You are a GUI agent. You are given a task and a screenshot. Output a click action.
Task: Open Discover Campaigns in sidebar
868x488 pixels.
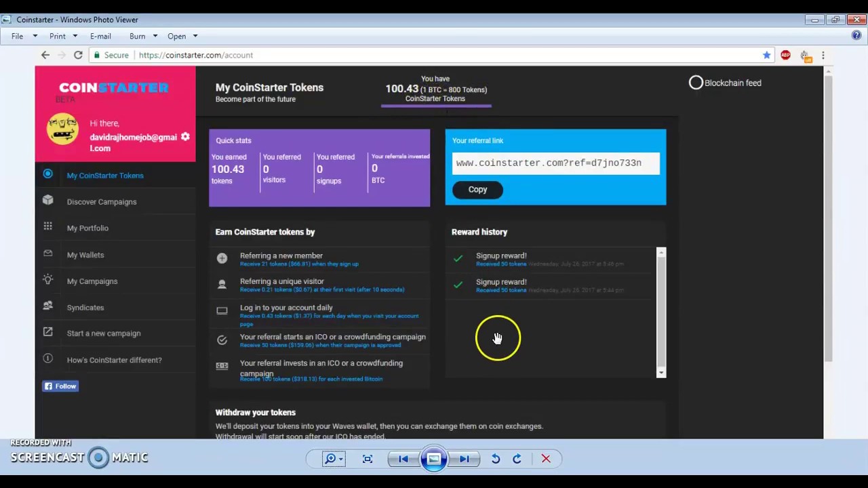pos(102,202)
